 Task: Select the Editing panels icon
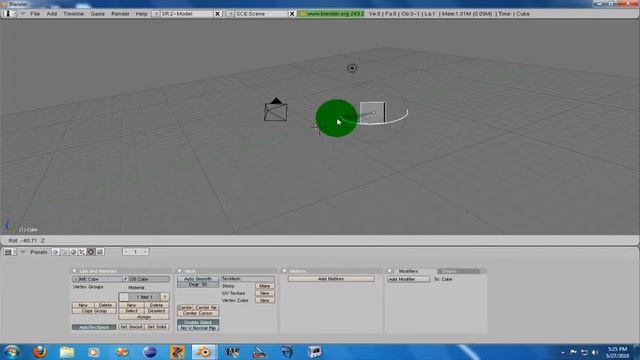tap(91, 252)
